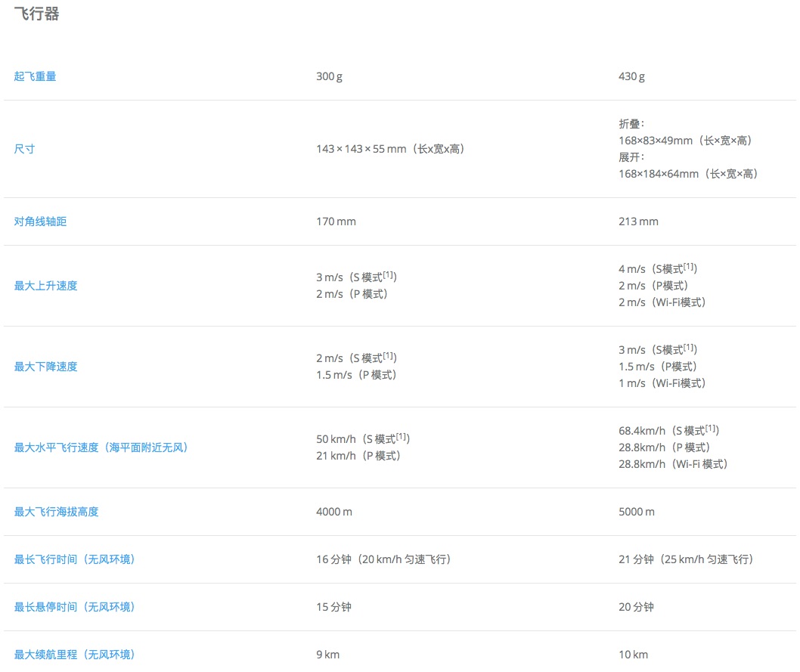
Task: Select the 5000 m altitude value
Action: pos(637,512)
